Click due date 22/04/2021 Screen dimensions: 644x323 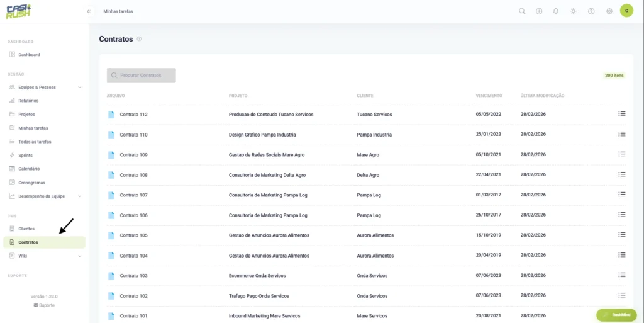[x=488, y=174]
